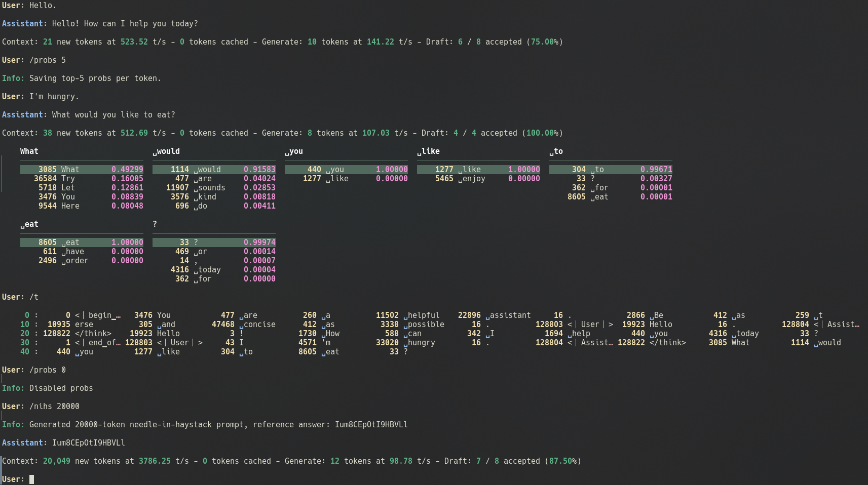Select the '␣sounds' token with probability 0.02853

(x=214, y=187)
